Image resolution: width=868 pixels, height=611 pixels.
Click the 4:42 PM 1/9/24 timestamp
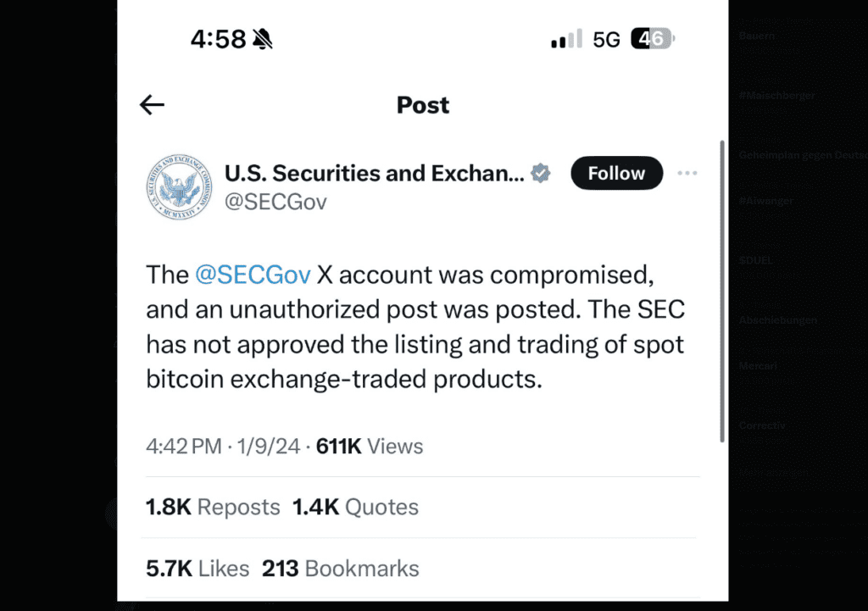pyautogui.click(x=223, y=446)
